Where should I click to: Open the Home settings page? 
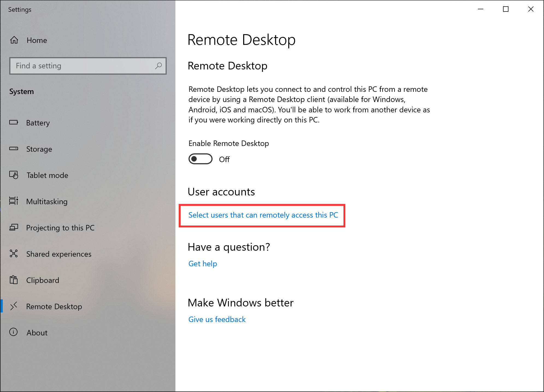pyautogui.click(x=37, y=40)
